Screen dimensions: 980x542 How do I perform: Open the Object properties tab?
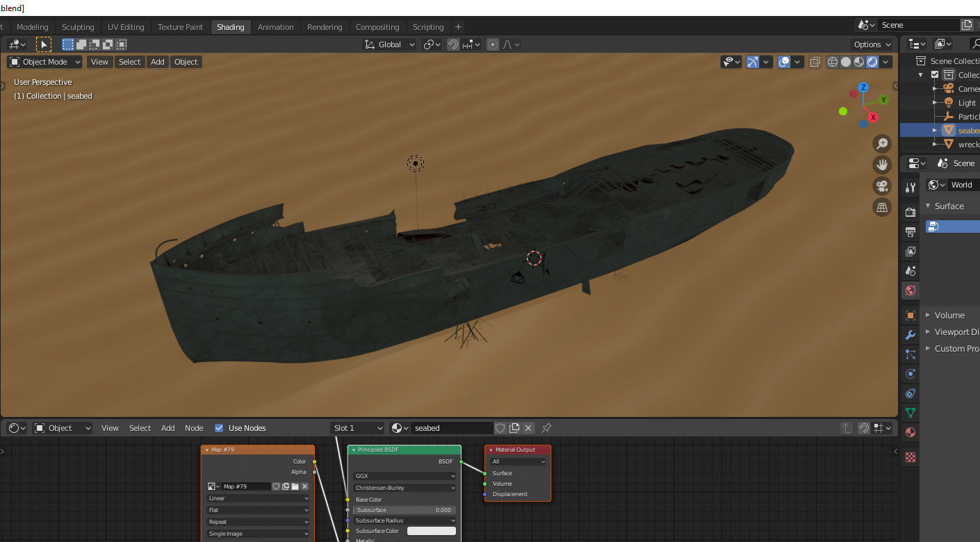pos(910,315)
